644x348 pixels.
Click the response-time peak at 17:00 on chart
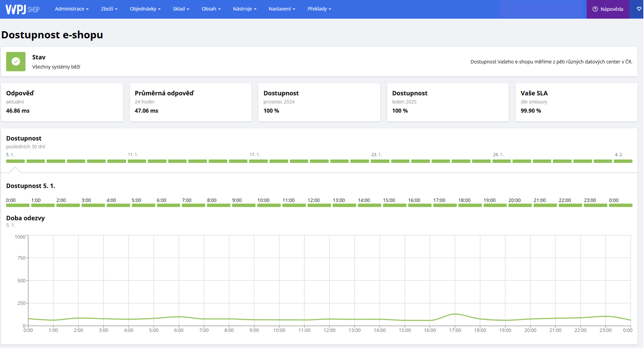pyautogui.click(x=455, y=314)
